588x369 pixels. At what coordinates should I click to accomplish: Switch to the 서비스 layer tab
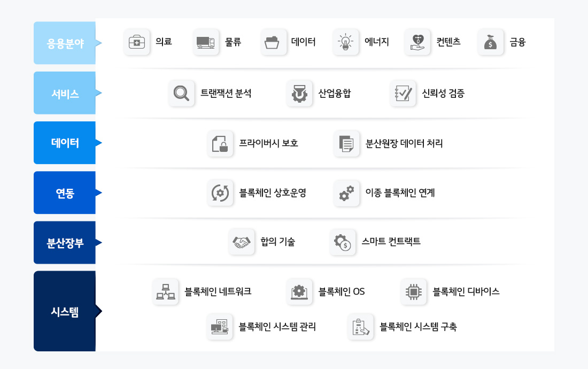(64, 93)
